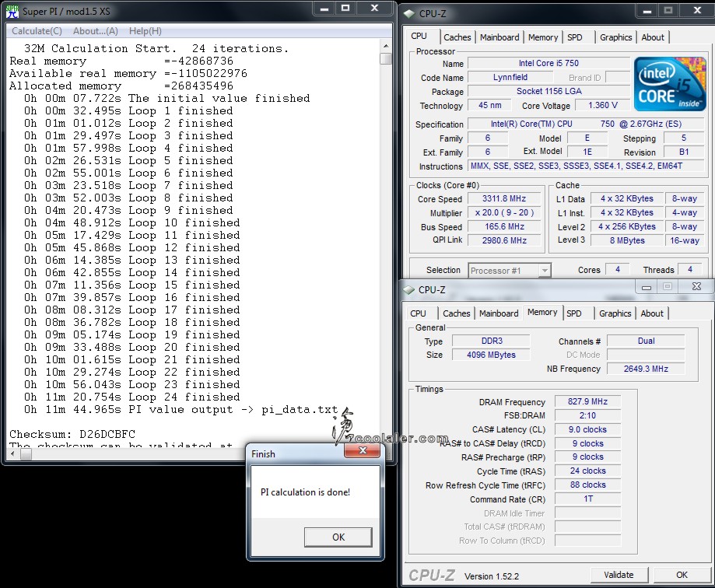Click the Instructions field listing MMX, SSE

(587, 166)
